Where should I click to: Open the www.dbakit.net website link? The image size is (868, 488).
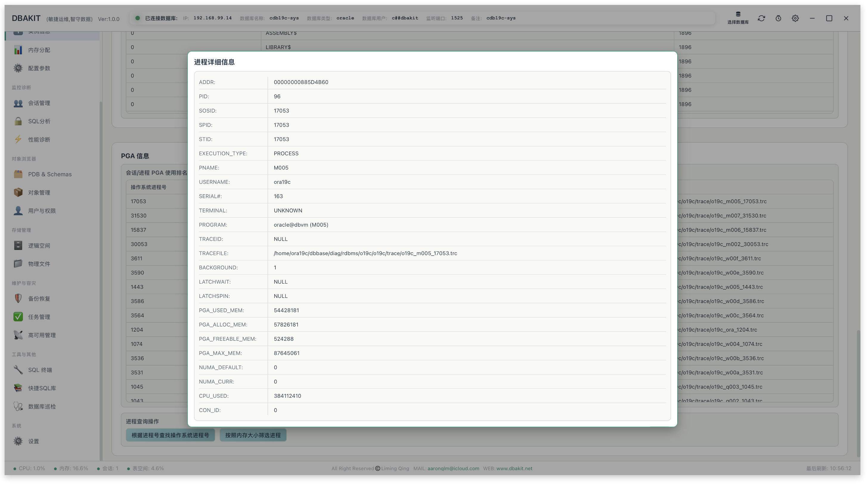tap(514, 468)
